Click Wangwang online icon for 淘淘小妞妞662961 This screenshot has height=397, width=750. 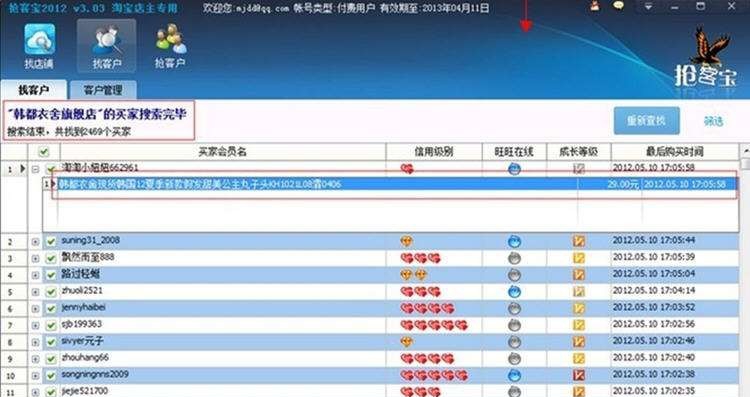pyautogui.click(x=514, y=168)
